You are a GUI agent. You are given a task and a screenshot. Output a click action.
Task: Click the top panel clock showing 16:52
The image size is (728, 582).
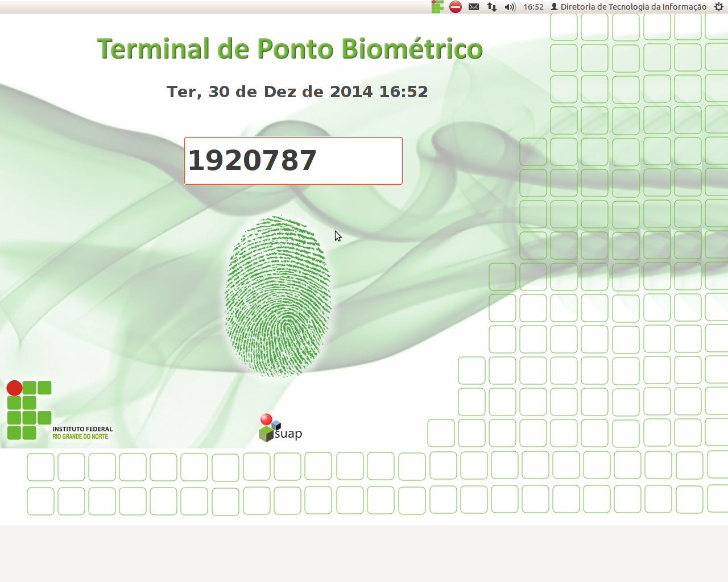(533, 7)
